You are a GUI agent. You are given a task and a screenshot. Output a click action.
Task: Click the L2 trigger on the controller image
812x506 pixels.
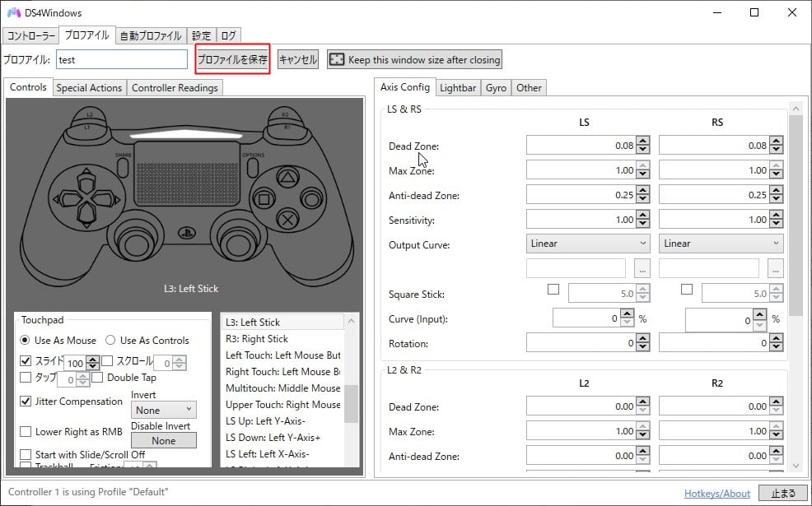point(90,114)
